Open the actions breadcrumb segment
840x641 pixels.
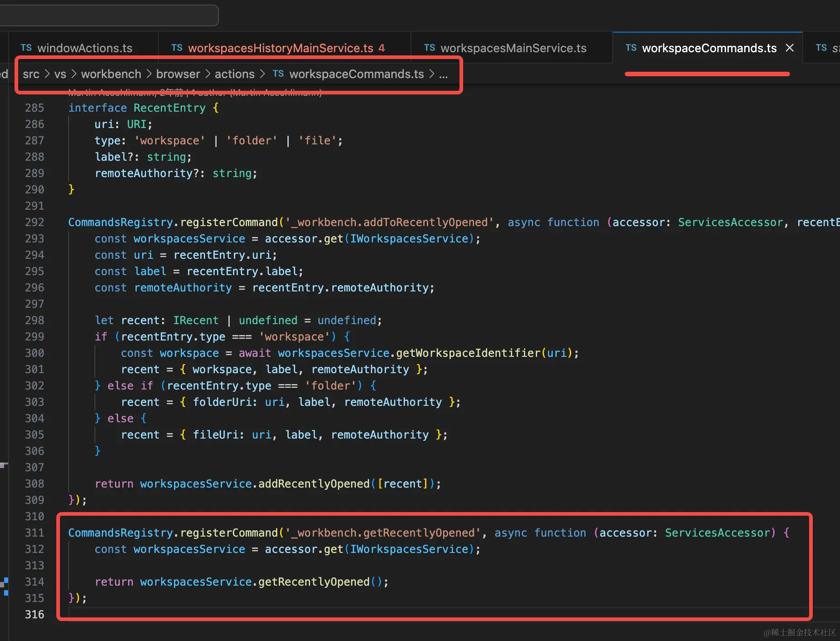[234, 74]
